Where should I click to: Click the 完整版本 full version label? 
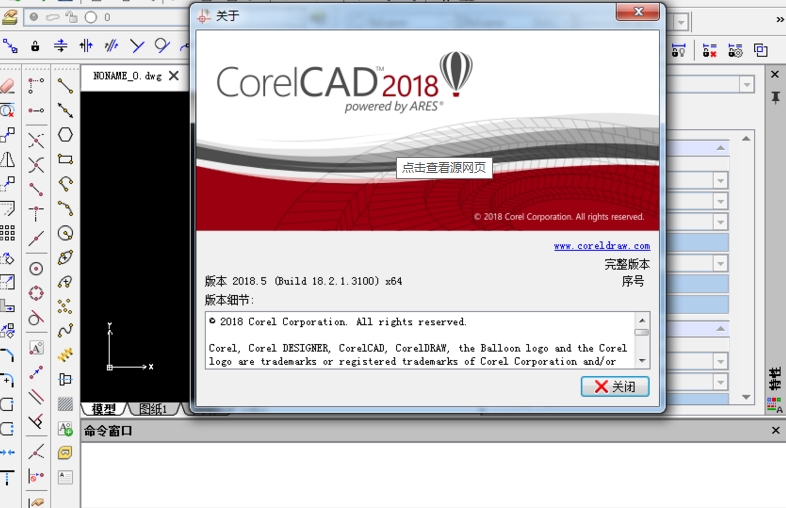click(627, 264)
